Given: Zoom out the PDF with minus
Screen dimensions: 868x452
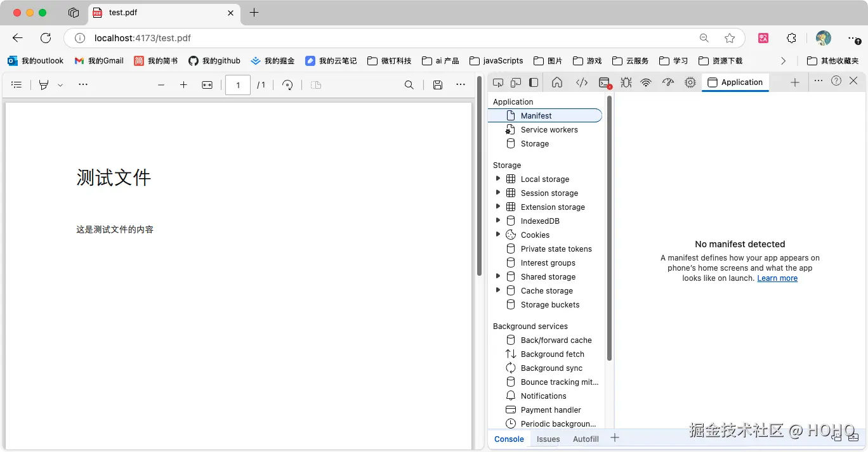Looking at the screenshot, I should tap(161, 85).
